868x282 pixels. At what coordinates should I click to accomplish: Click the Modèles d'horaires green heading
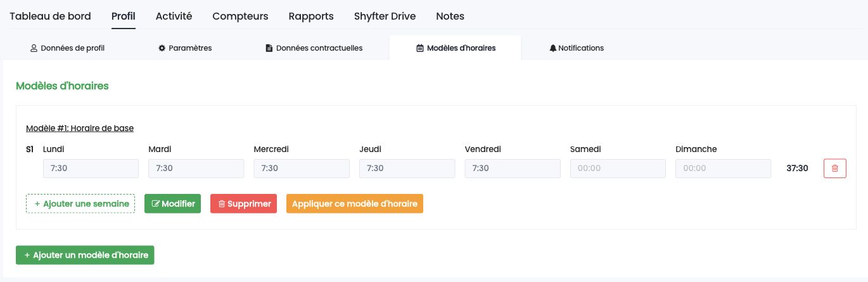pyautogui.click(x=62, y=86)
